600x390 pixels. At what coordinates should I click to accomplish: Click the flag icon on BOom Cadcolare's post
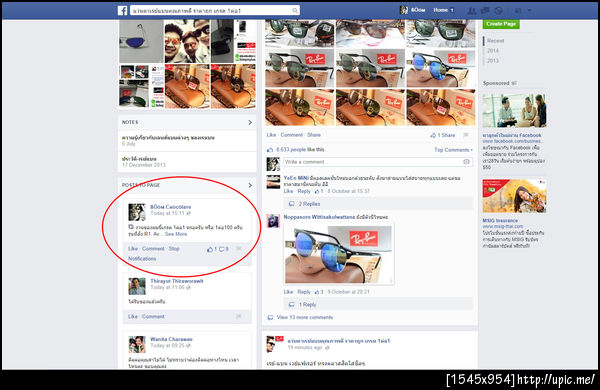pyautogui.click(x=239, y=249)
